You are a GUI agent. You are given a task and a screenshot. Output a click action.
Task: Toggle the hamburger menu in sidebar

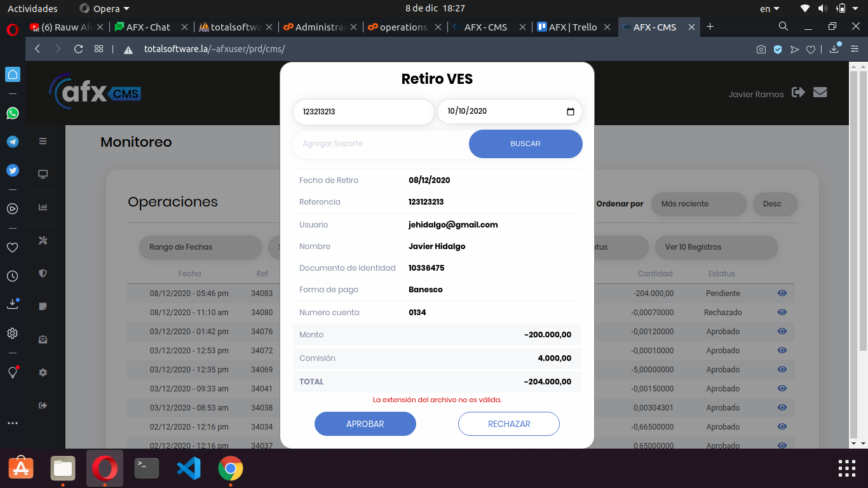point(43,141)
